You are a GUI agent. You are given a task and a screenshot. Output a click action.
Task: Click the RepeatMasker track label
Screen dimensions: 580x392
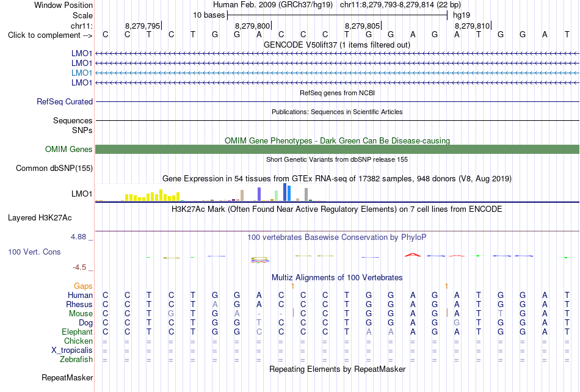click(x=67, y=378)
